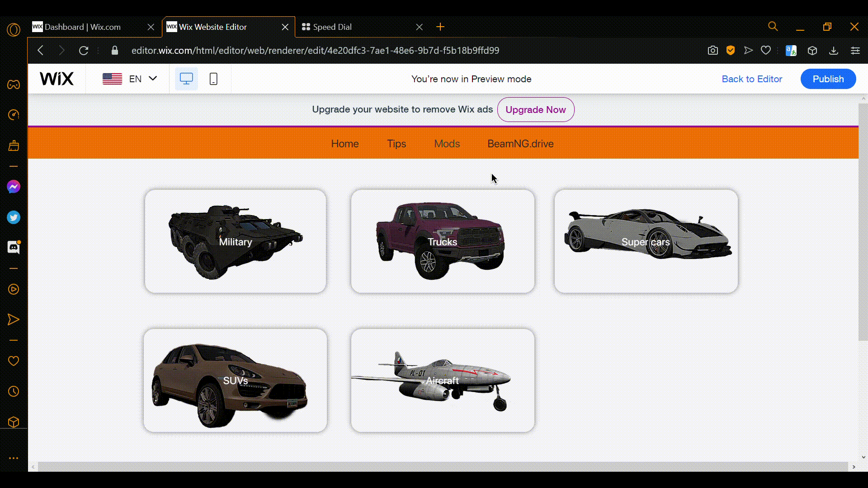
Task: Click the horizontal scrollbar at bottom
Action: 443,466
